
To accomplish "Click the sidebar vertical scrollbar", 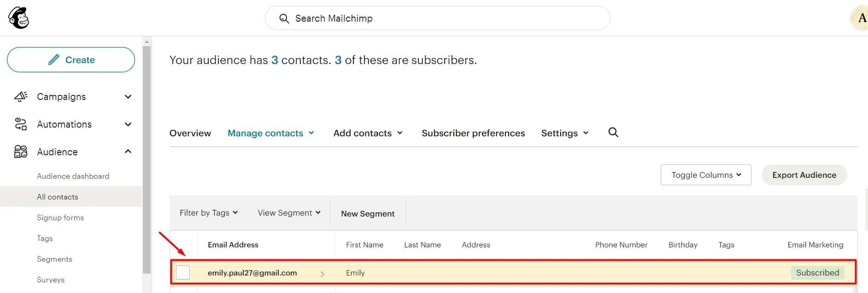I will pos(147,159).
